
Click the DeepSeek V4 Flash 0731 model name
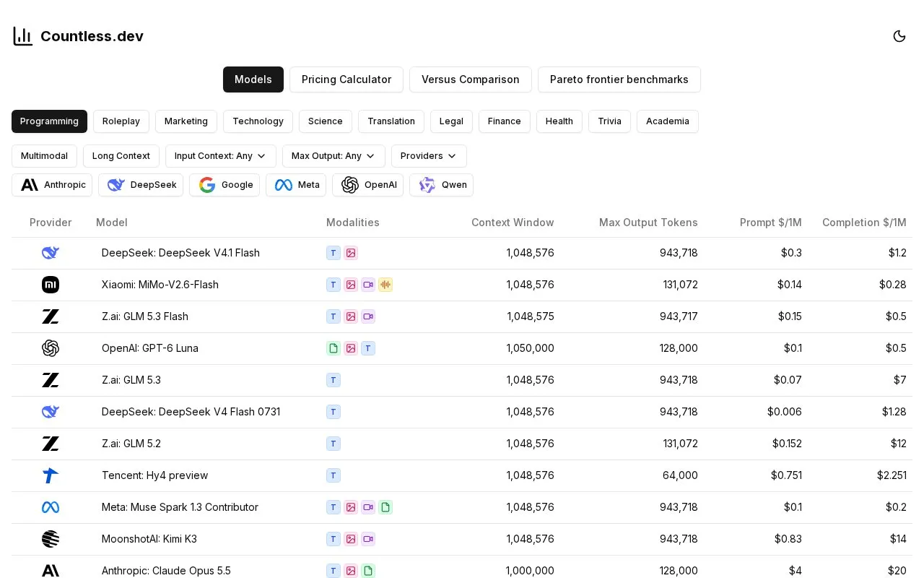(191, 412)
